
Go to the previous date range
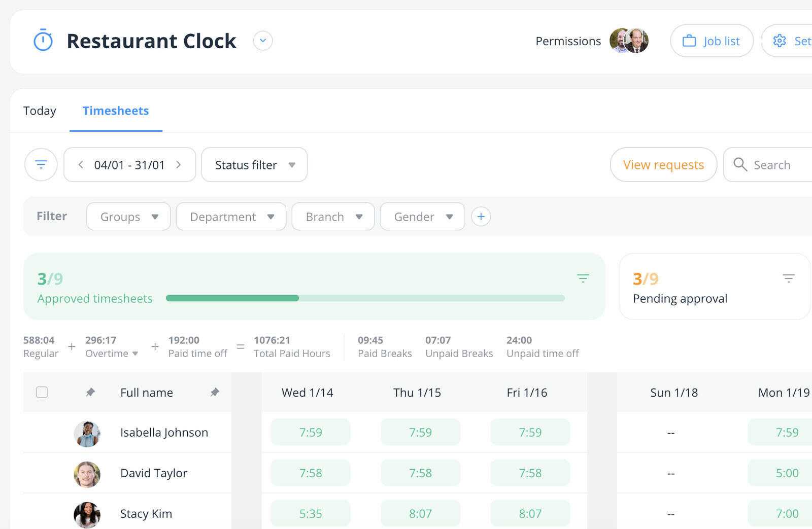click(x=80, y=164)
